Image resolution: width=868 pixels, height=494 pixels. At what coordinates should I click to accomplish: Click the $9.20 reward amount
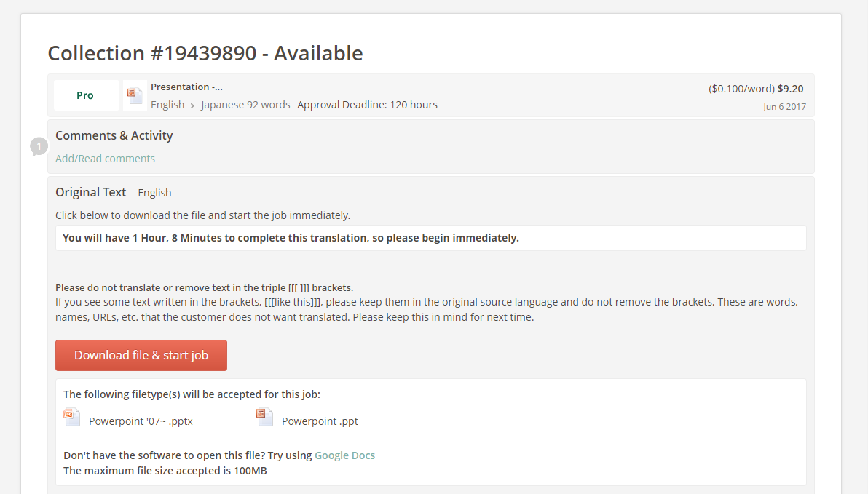click(790, 89)
